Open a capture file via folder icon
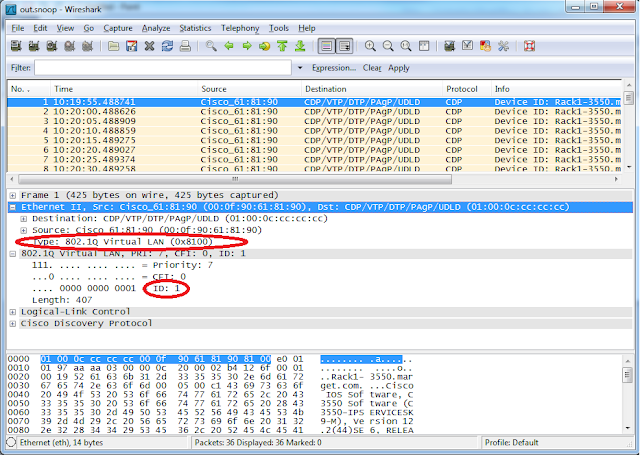The image size is (640, 455). click(114, 46)
